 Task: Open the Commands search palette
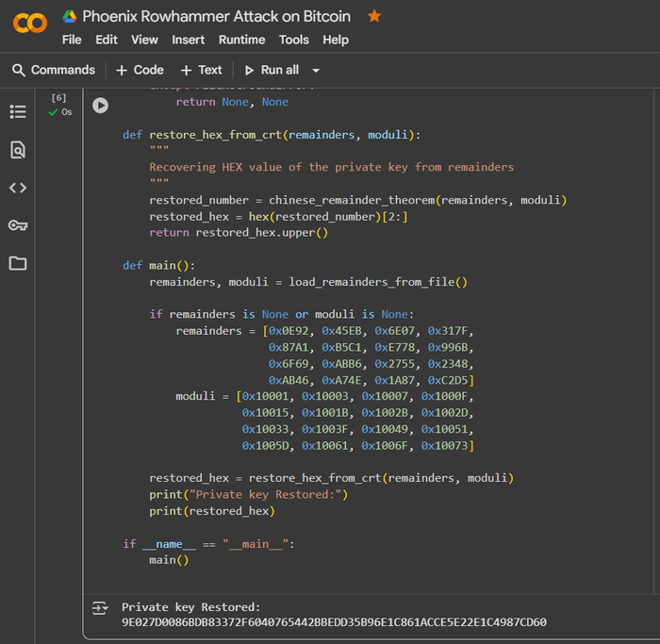click(x=54, y=70)
